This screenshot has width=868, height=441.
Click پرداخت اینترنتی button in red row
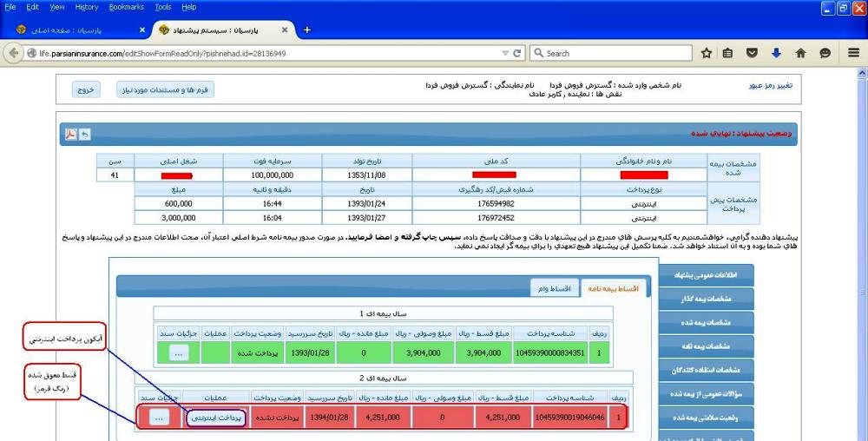tap(216, 418)
